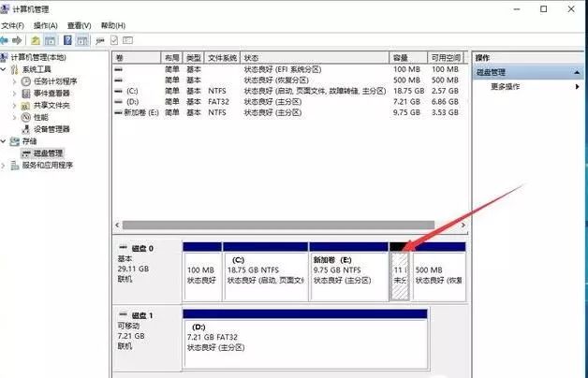Sort by the 状态 column header
Image resolution: width=588 pixels, height=378 pixels.
(x=315, y=58)
